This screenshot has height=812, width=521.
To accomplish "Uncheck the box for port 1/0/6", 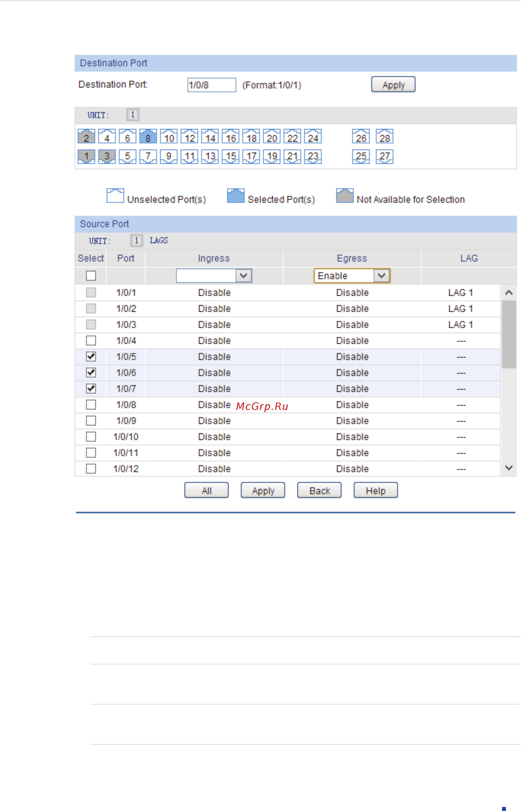I will point(91,373).
